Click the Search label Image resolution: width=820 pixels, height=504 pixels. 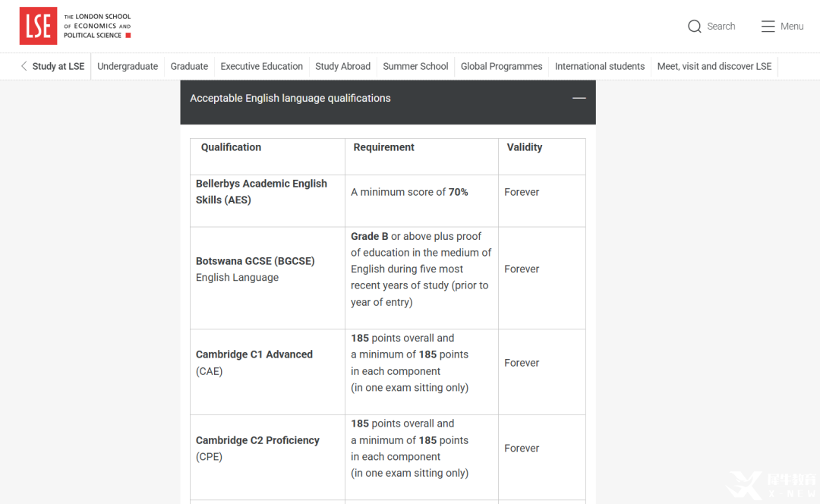pyautogui.click(x=721, y=26)
